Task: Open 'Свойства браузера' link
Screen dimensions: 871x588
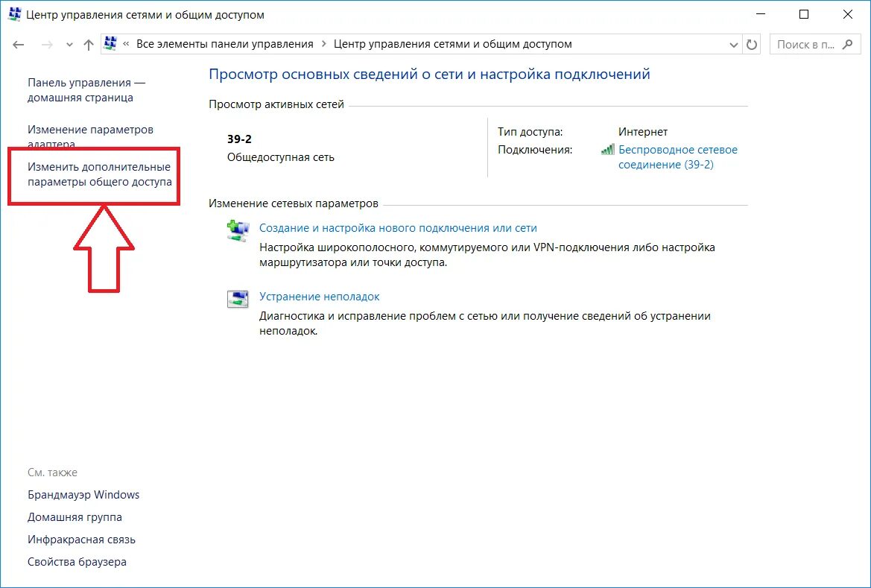Action: pyautogui.click(x=77, y=562)
